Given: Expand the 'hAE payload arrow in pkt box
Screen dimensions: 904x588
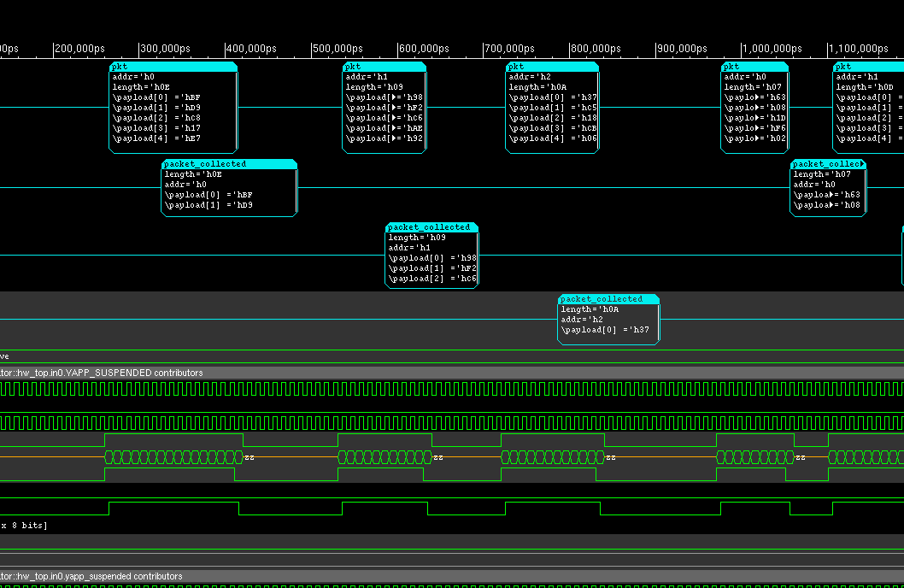Looking at the screenshot, I should (x=395, y=128).
